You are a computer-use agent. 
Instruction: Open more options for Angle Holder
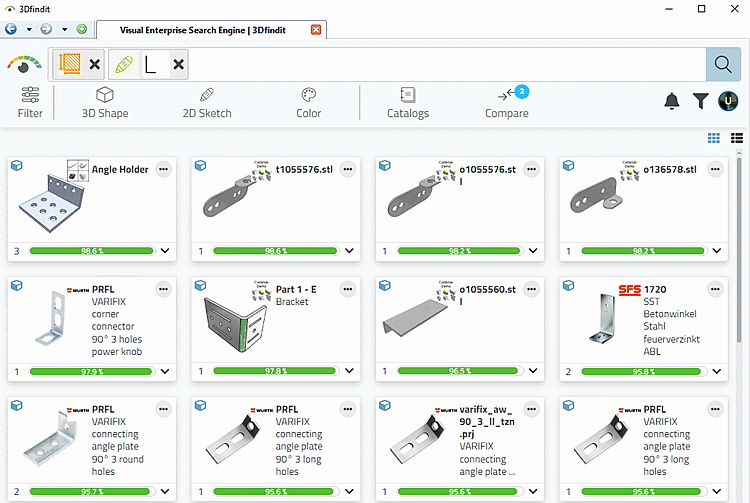pyautogui.click(x=164, y=169)
